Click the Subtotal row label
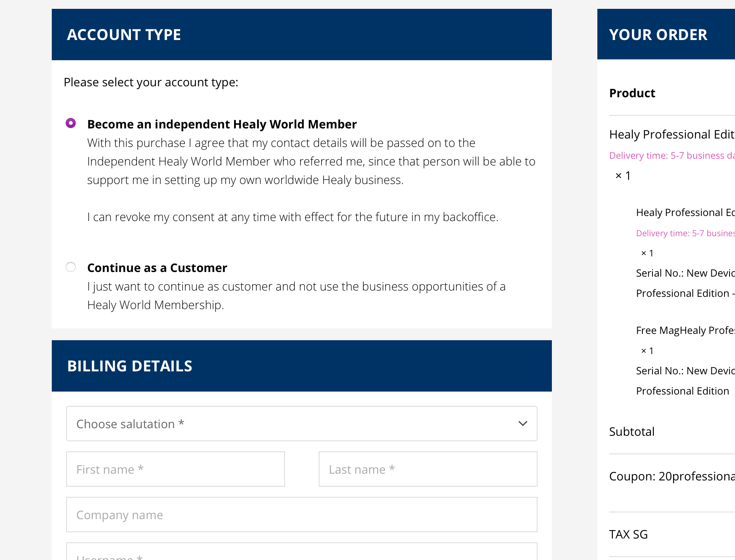The image size is (735, 560). [632, 432]
